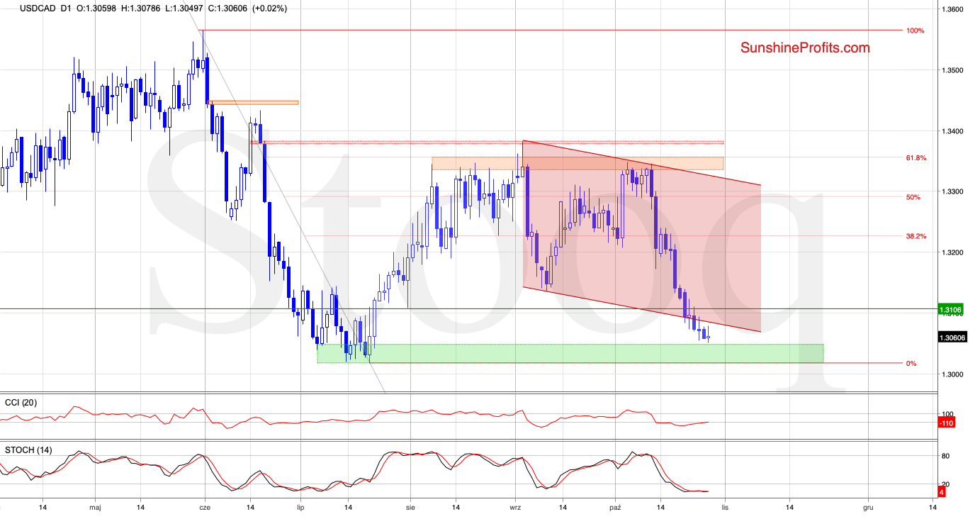Image resolution: width=980 pixels, height=519 pixels.
Task: Click the red 4 stochastic value badge
Action: 942,491
